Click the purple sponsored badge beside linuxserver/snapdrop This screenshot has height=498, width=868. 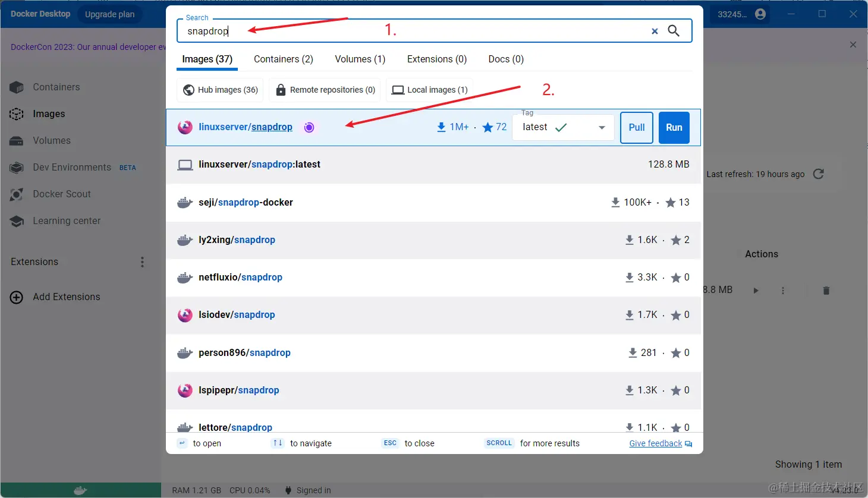tap(309, 127)
